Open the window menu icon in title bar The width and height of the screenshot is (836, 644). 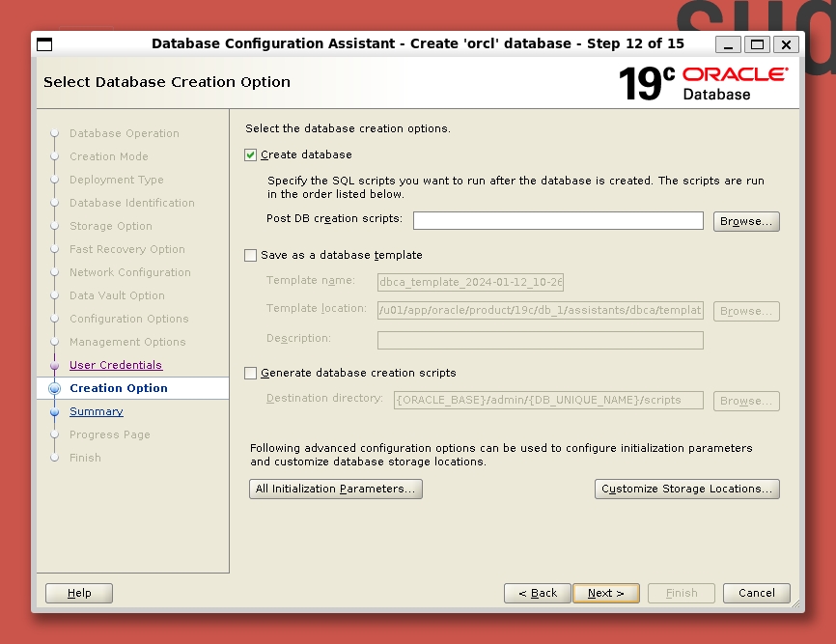44,44
